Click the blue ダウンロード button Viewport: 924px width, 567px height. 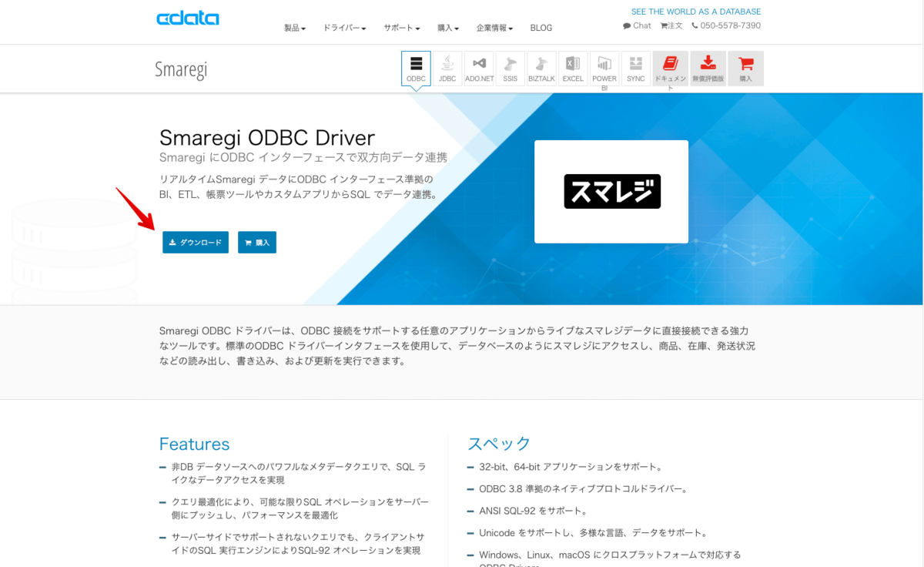pyautogui.click(x=196, y=242)
